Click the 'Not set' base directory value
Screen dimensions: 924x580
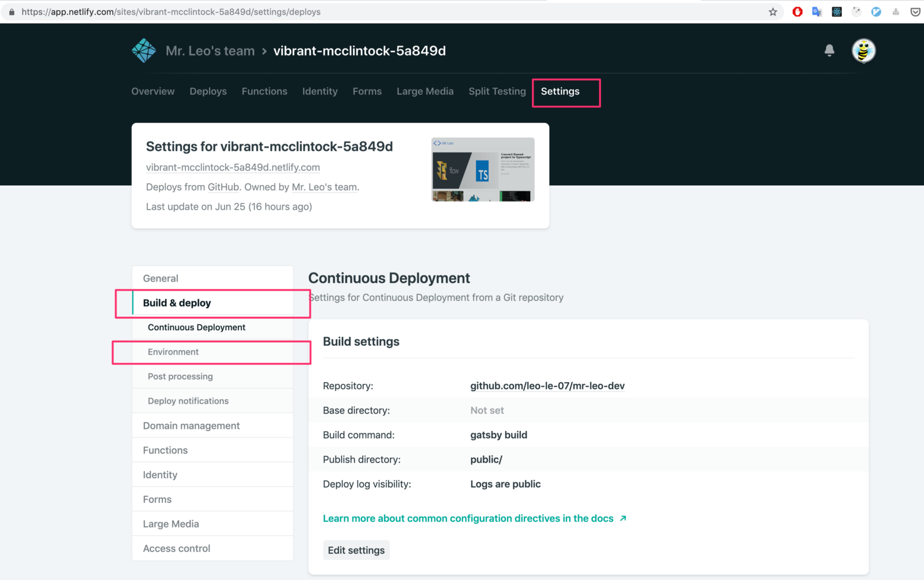point(487,410)
